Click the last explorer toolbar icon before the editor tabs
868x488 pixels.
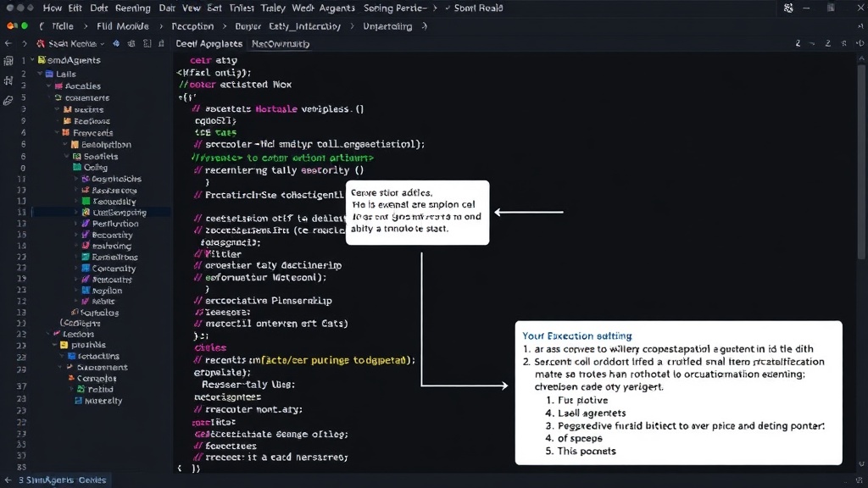(x=162, y=44)
